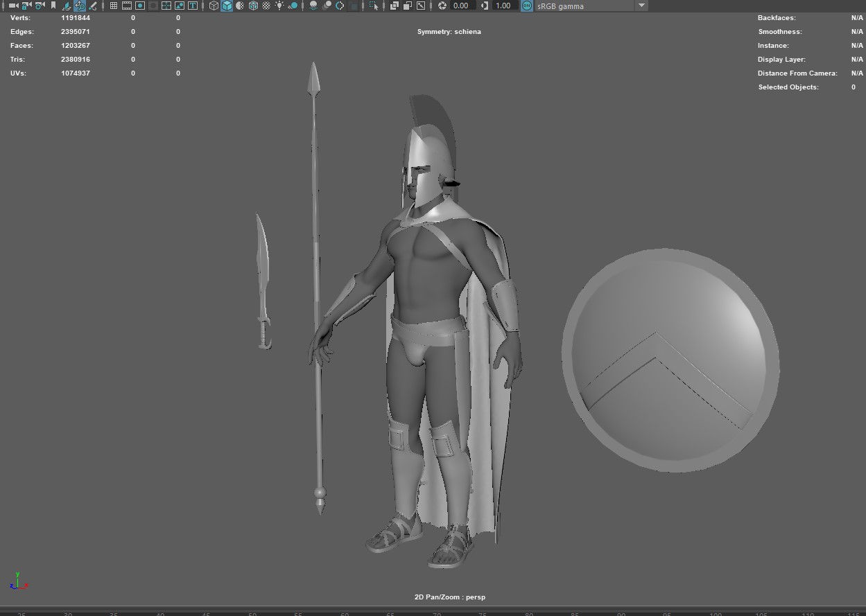
Task: Enable textured display checker icon
Action: coord(266,6)
